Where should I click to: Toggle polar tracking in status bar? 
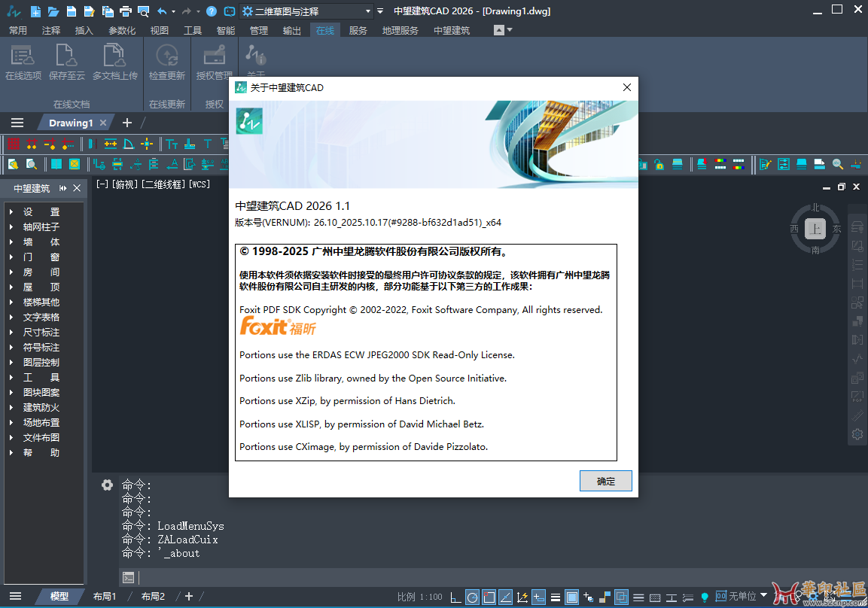pos(472,597)
